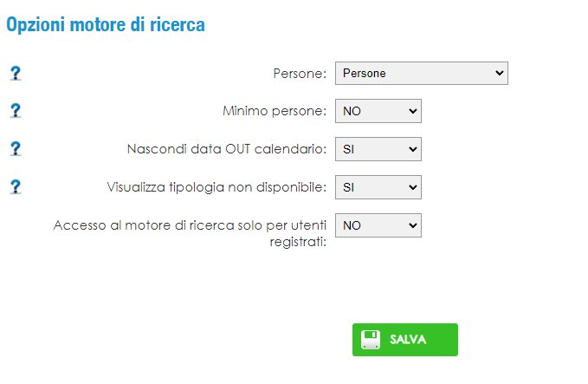The image size is (588, 384).
Task: Save settings with the SALVA button
Action: click(x=405, y=340)
